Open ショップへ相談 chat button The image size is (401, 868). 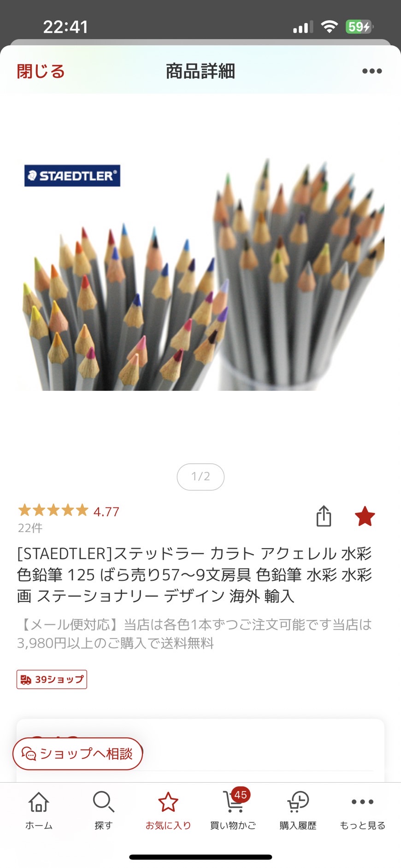coord(77,754)
